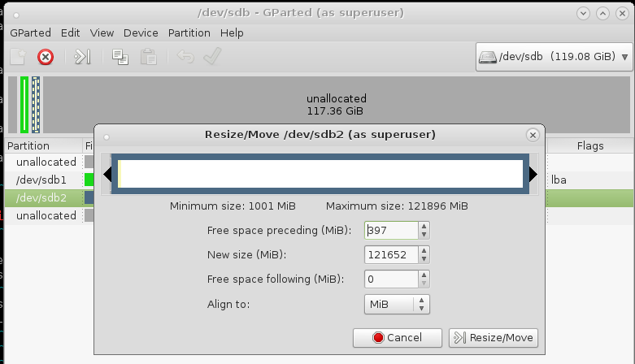
Task: Click the green color swatch for /dev/sdb1
Action: click(89, 180)
